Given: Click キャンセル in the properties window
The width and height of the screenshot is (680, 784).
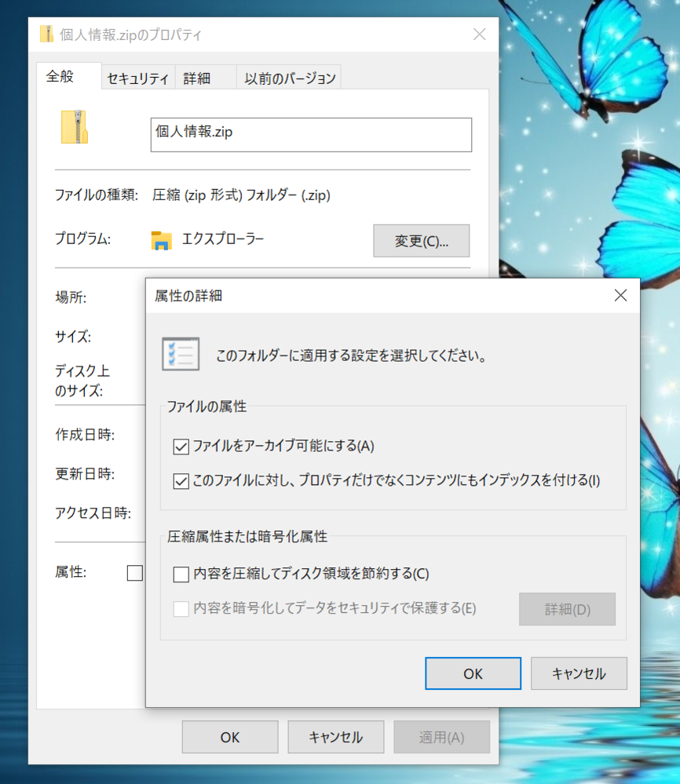Looking at the screenshot, I should [336, 738].
